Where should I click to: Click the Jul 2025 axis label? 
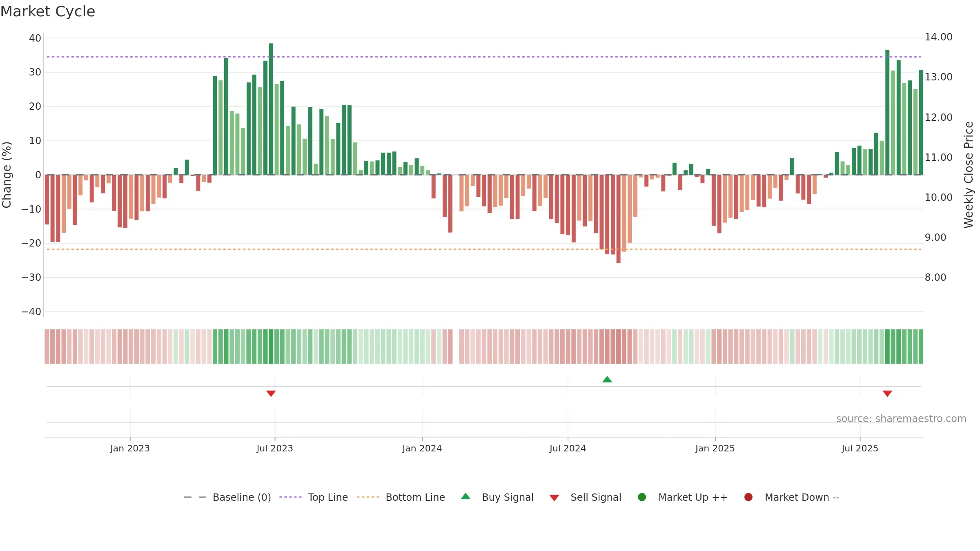860,449
